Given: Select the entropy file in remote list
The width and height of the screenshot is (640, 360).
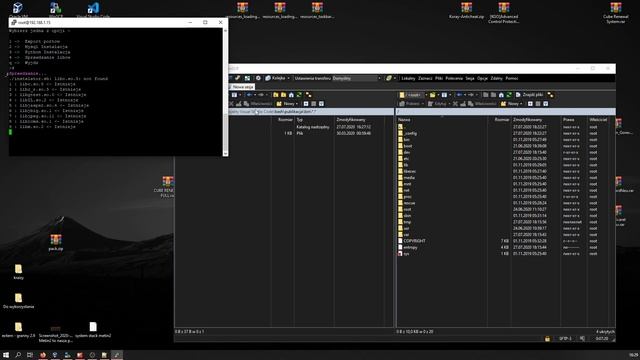Looking at the screenshot, I should click(x=410, y=247).
